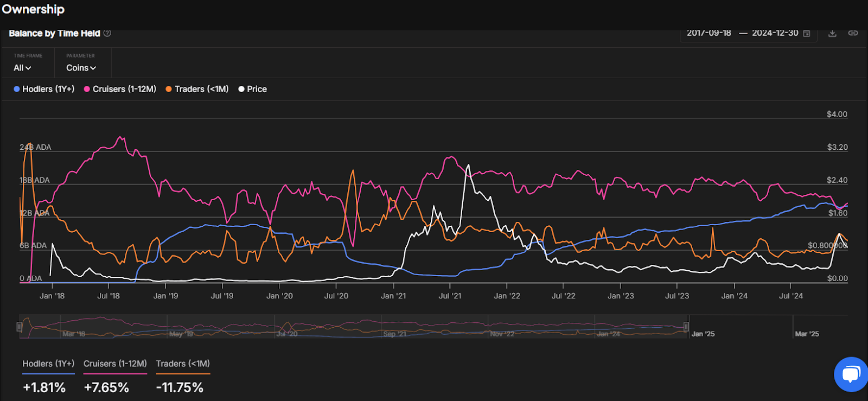Screen dimensions: 868x401
Task: Download the chart data
Action: (x=832, y=33)
